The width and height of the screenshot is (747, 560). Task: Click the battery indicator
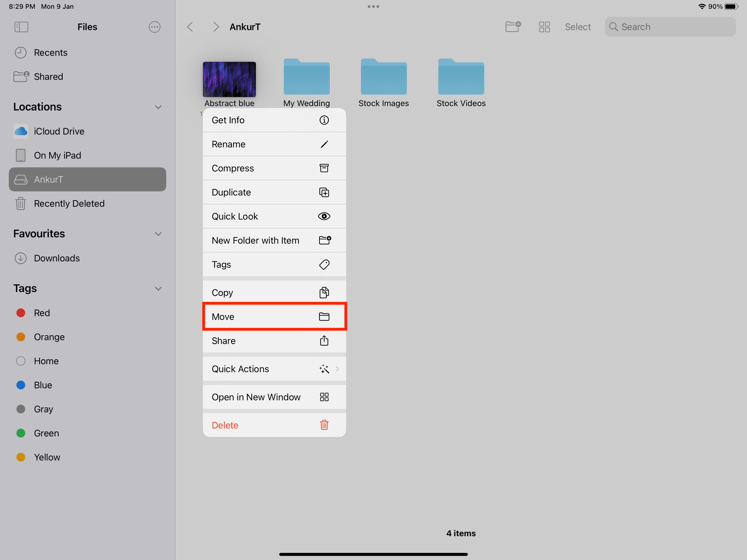(x=731, y=6)
